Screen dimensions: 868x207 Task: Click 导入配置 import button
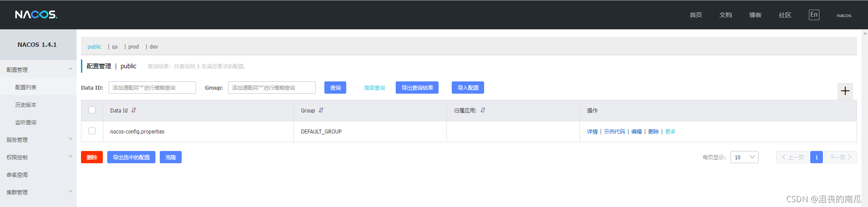click(468, 88)
